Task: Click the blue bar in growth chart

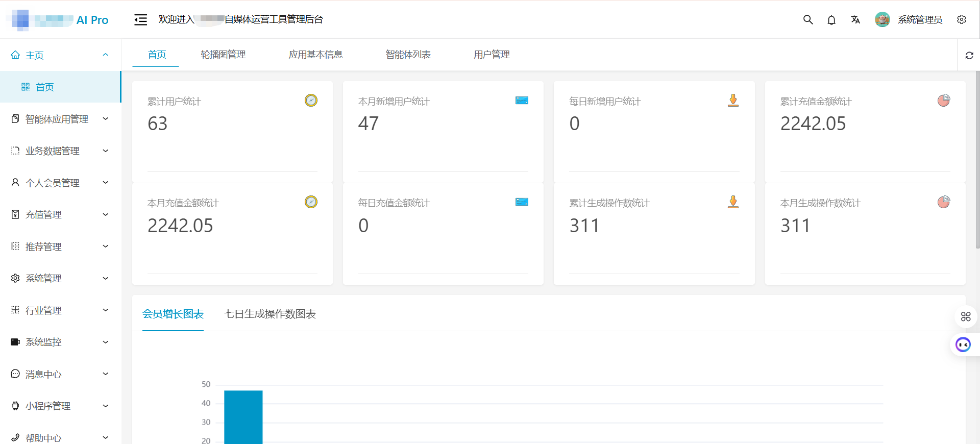Action: click(243, 417)
